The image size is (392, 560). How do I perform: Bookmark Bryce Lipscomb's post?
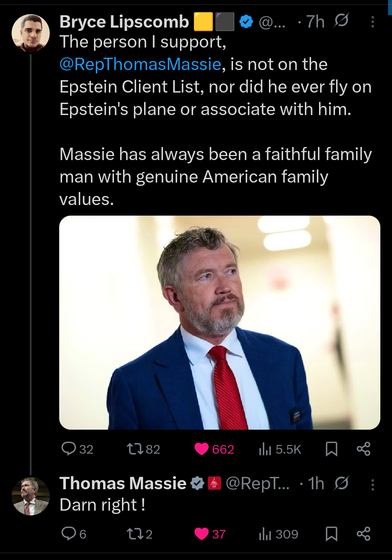pyautogui.click(x=331, y=449)
